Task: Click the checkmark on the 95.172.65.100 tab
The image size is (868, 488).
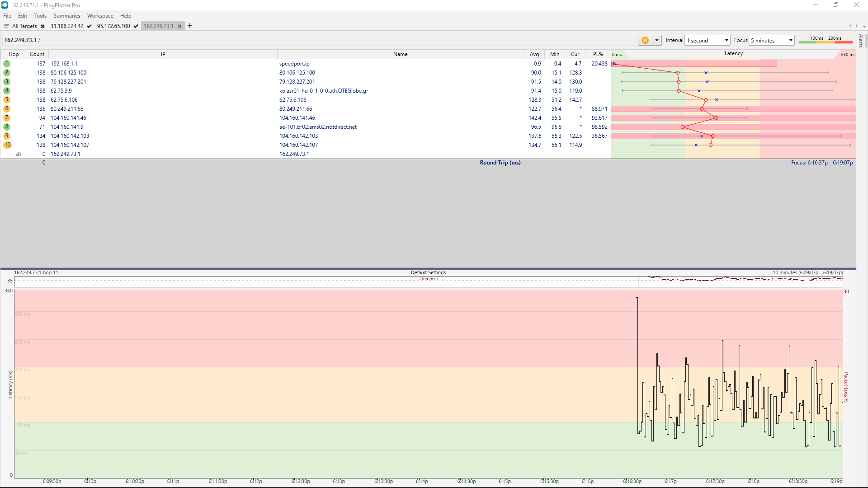Action: [x=136, y=26]
